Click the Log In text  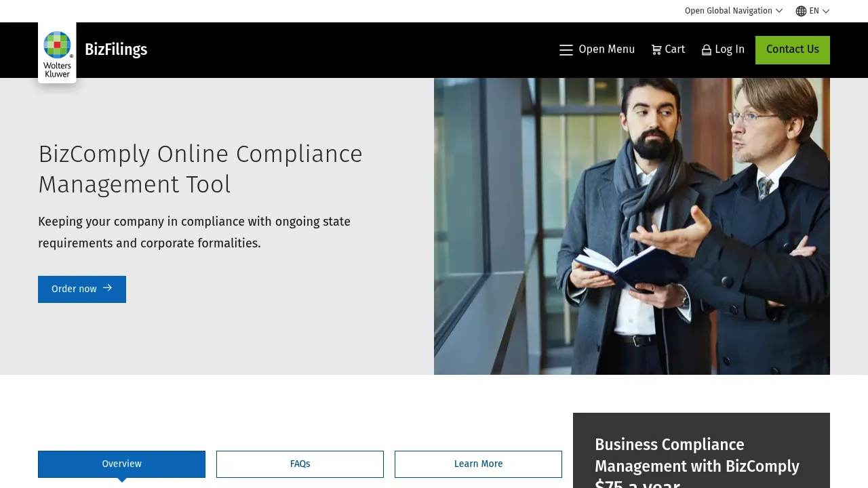730,49
